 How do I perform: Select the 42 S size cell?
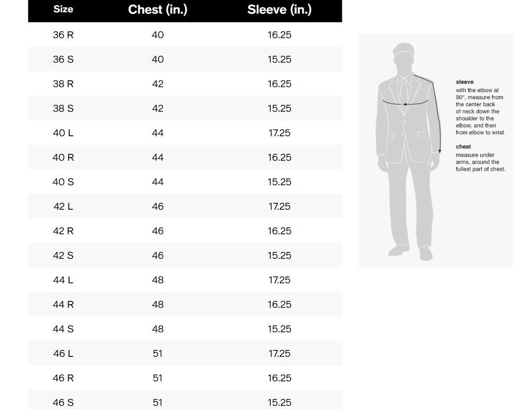pyautogui.click(x=63, y=255)
